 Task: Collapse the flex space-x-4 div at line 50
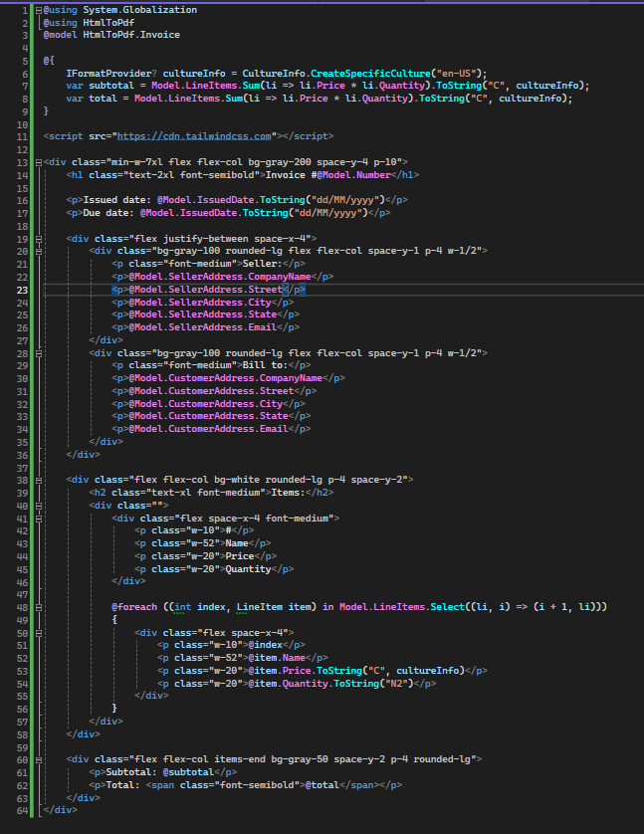point(38,633)
